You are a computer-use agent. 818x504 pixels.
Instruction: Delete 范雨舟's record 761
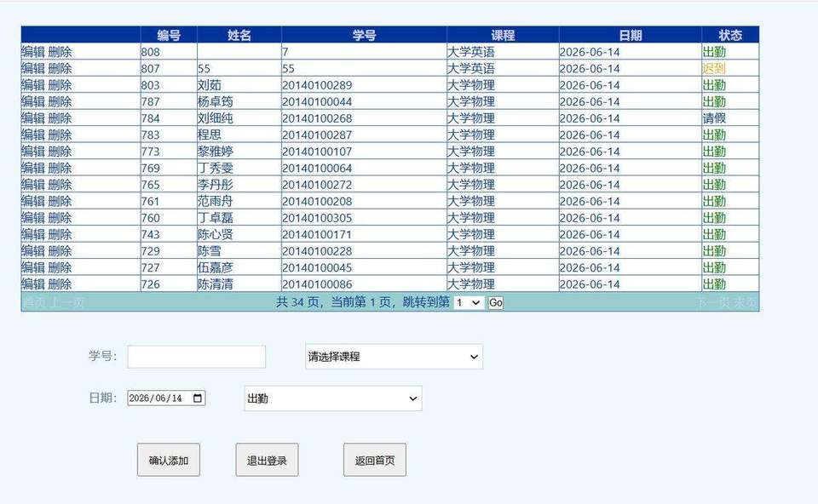[x=60, y=201]
